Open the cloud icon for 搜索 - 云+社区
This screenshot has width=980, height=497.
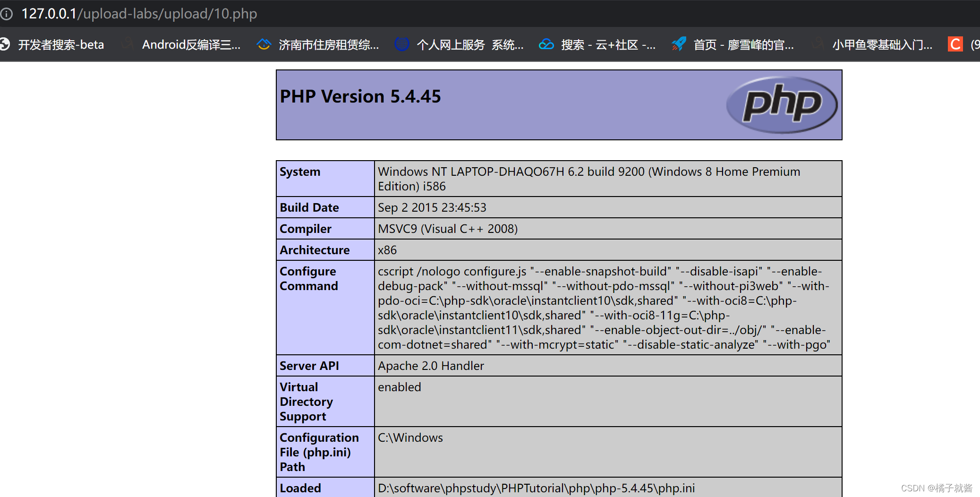pos(546,44)
